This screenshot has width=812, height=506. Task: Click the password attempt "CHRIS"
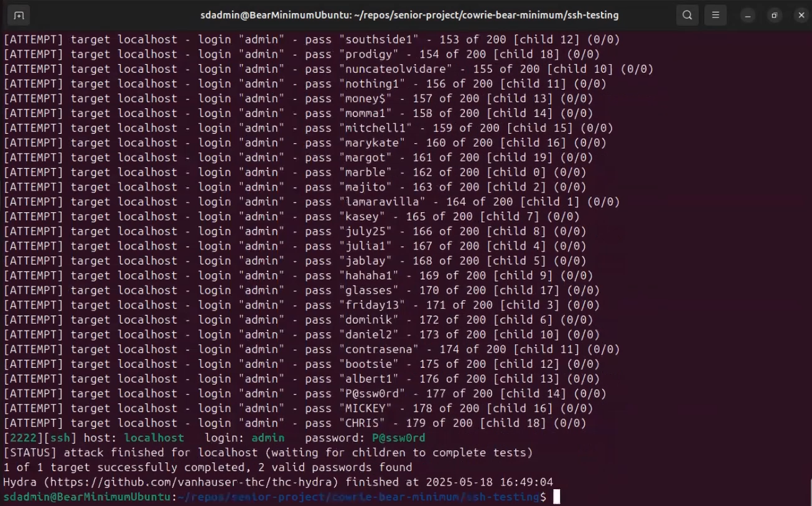(362, 423)
